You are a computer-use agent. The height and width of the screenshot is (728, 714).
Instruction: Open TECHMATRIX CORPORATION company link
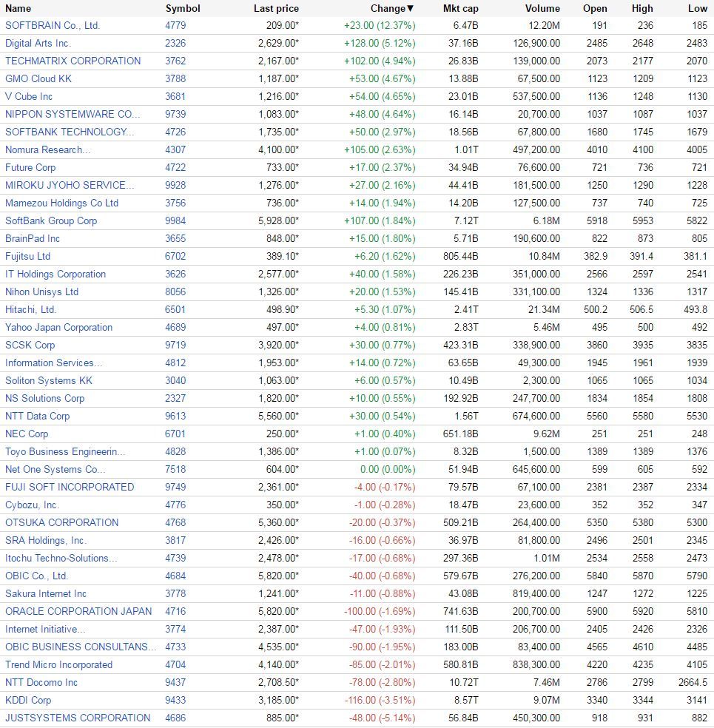pos(73,61)
